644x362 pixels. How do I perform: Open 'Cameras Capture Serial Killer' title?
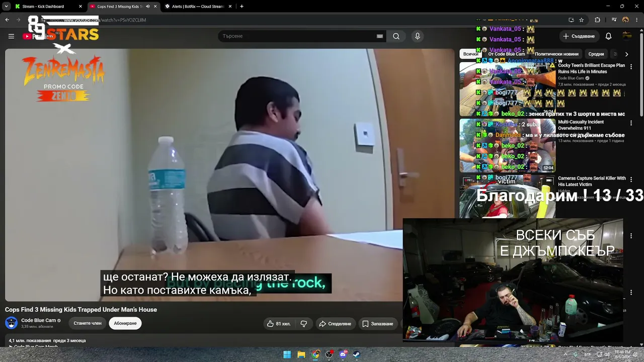(x=592, y=181)
